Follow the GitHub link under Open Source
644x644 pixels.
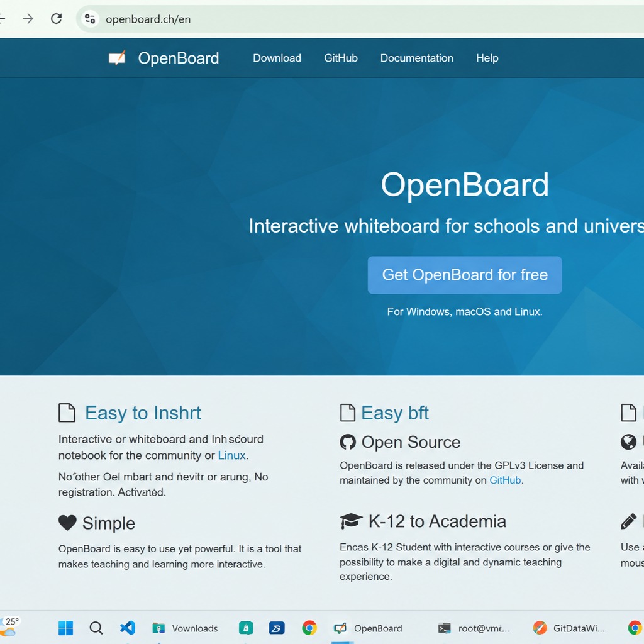tap(505, 480)
